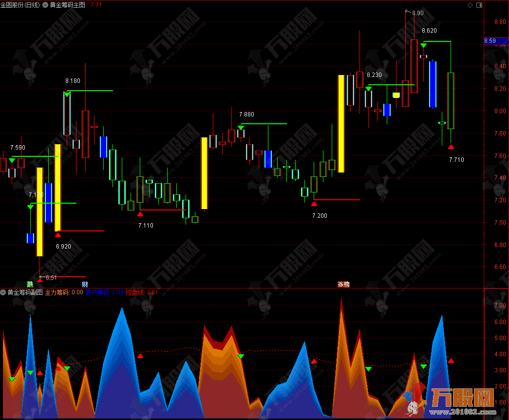Click the green triangle at 7.590
The height and width of the screenshot is (420, 509).
point(12,160)
